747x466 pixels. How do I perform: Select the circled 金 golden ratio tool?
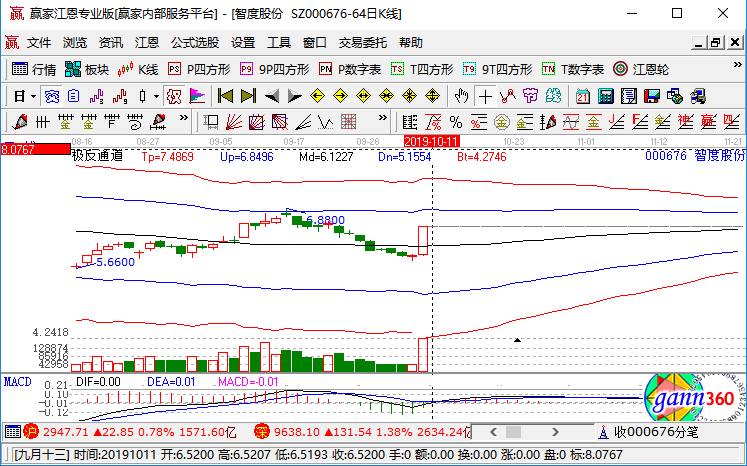[502, 122]
